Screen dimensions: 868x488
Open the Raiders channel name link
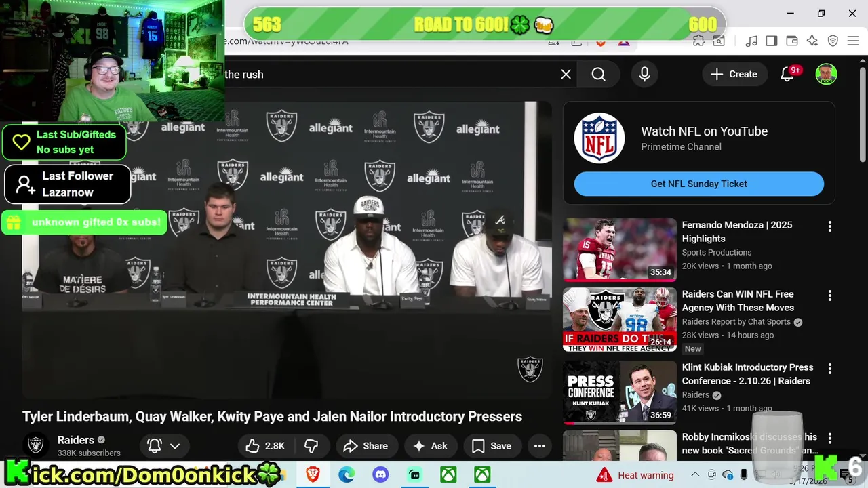pyautogui.click(x=76, y=440)
